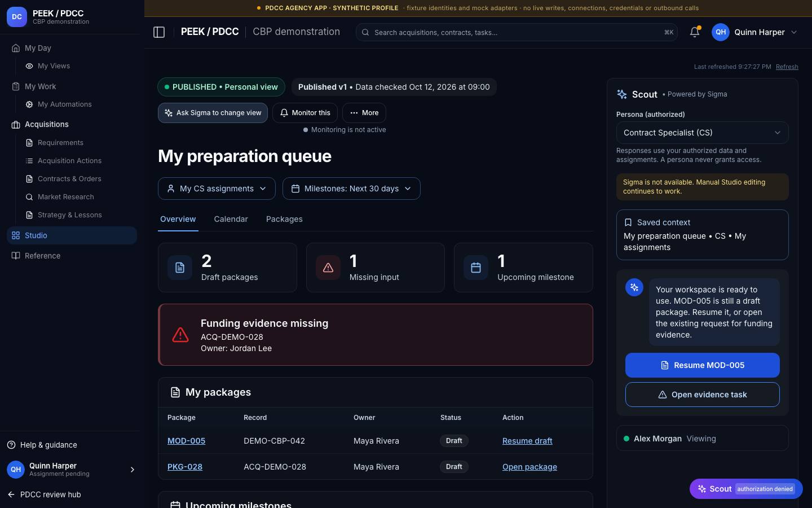Open the PKG-028 package link
Viewport: 812px width, 508px height.
pos(185,467)
